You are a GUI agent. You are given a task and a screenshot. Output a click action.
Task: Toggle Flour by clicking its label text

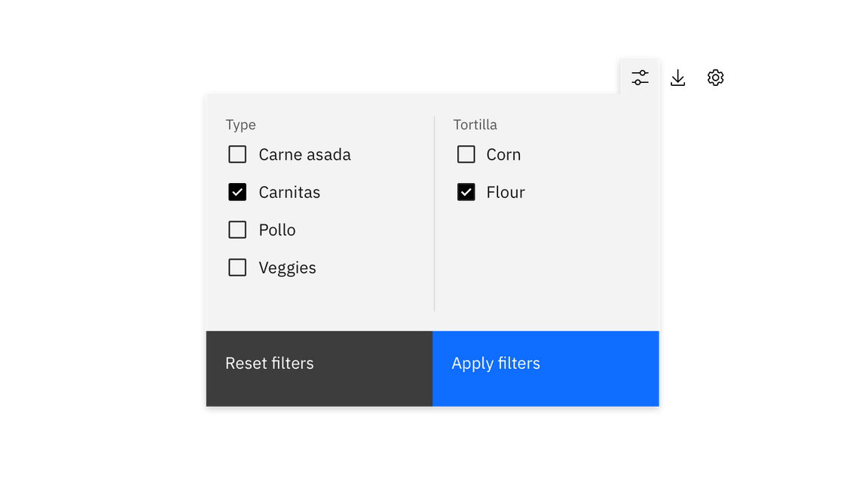505,192
